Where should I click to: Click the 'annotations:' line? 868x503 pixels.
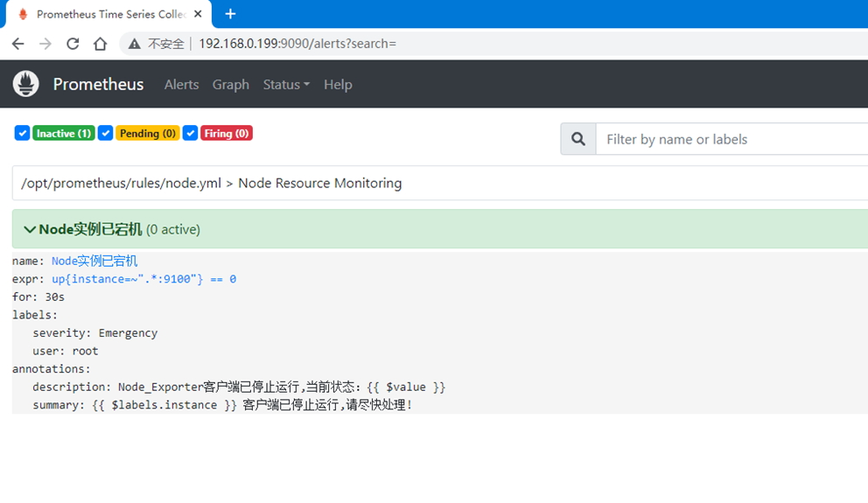pos(51,369)
